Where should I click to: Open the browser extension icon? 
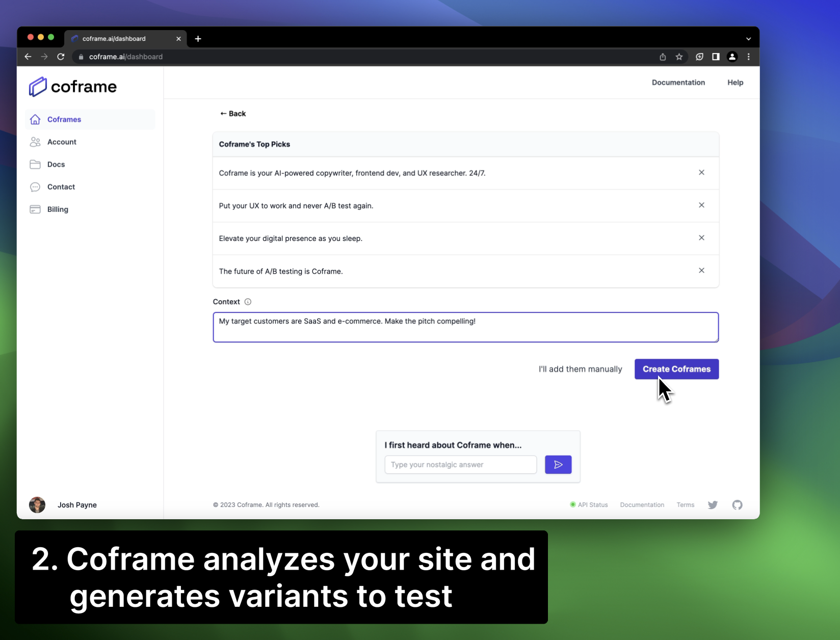tap(699, 57)
